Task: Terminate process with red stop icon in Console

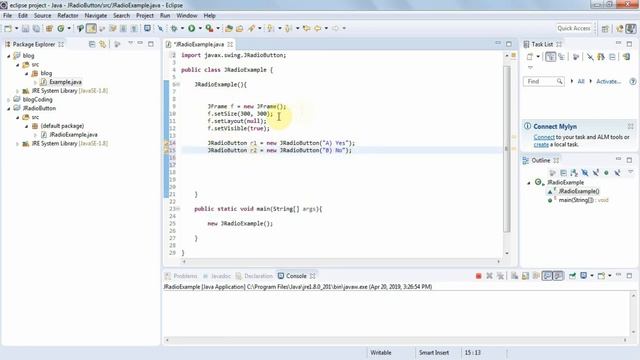Action: click(479, 276)
